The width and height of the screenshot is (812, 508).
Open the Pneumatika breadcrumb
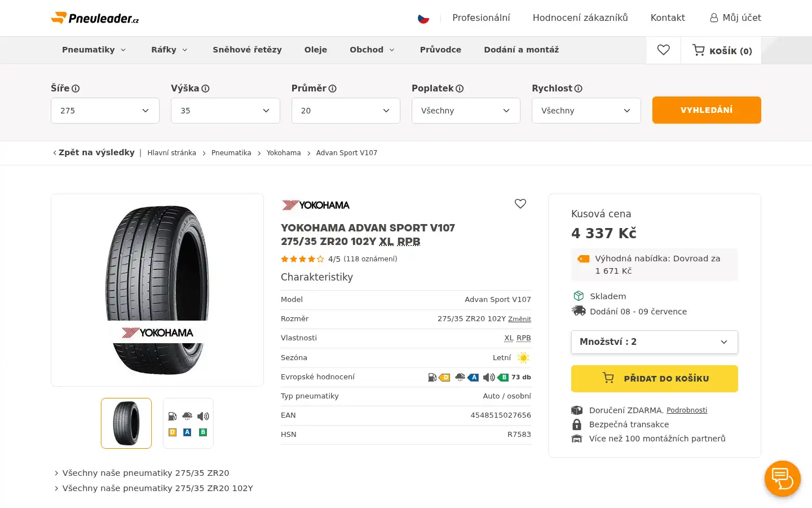point(231,153)
